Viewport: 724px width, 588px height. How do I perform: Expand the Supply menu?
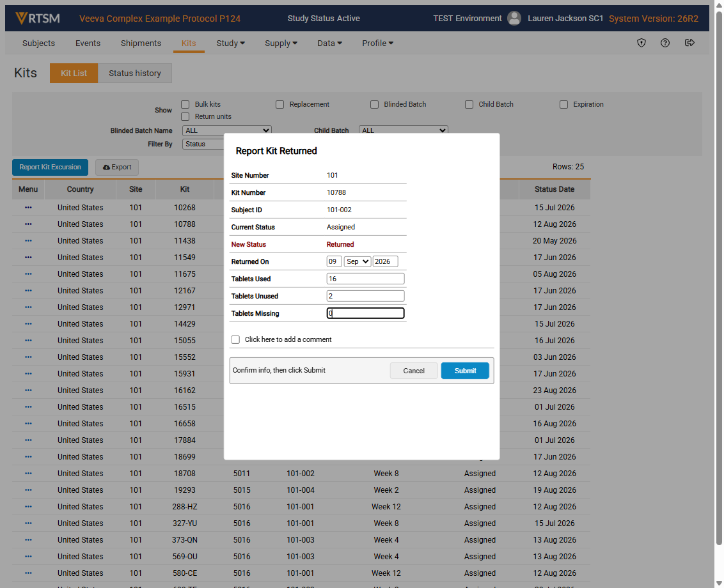(x=281, y=43)
